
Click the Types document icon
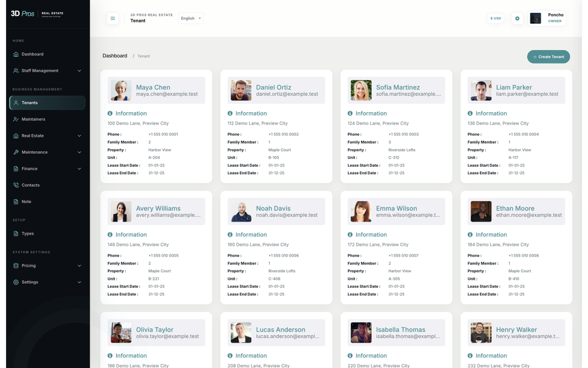click(x=16, y=234)
